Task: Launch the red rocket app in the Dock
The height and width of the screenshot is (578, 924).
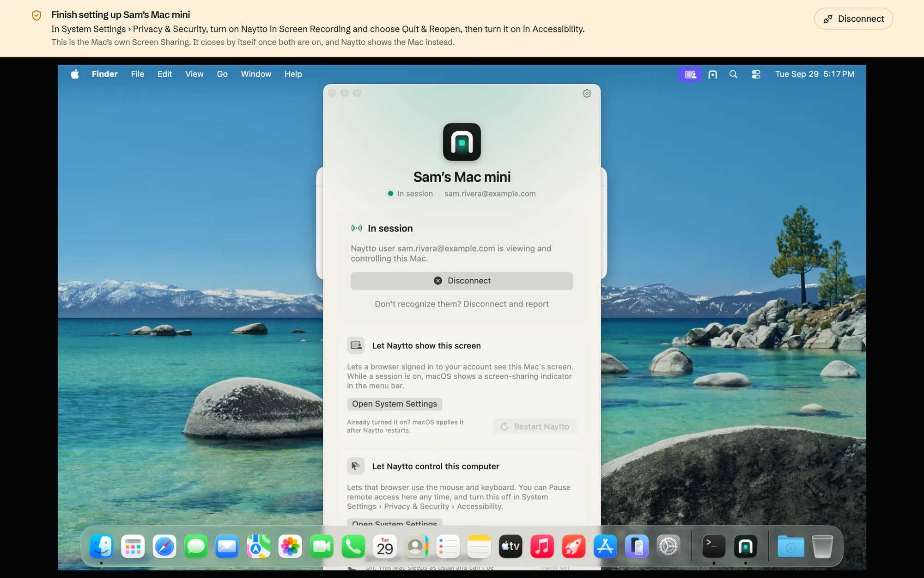Action: point(574,547)
